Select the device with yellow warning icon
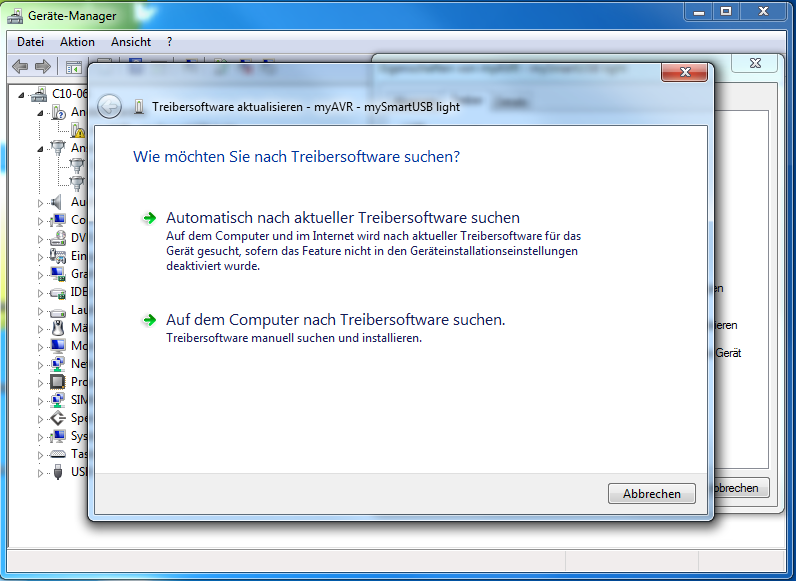796x581 pixels. pyautogui.click(x=76, y=129)
